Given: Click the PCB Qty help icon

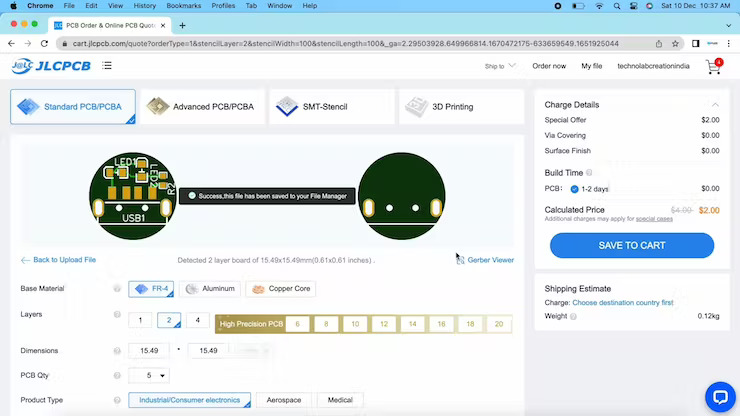Looking at the screenshot, I should [117, 375].
